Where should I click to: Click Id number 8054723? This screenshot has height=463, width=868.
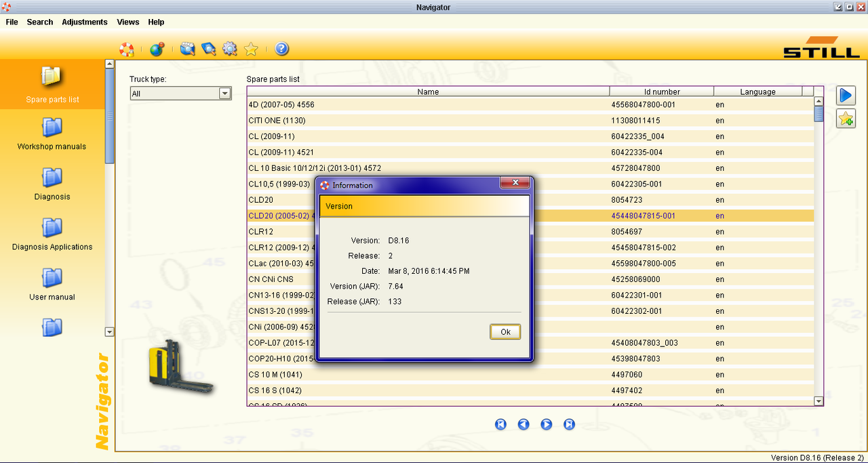coord(627,200)
